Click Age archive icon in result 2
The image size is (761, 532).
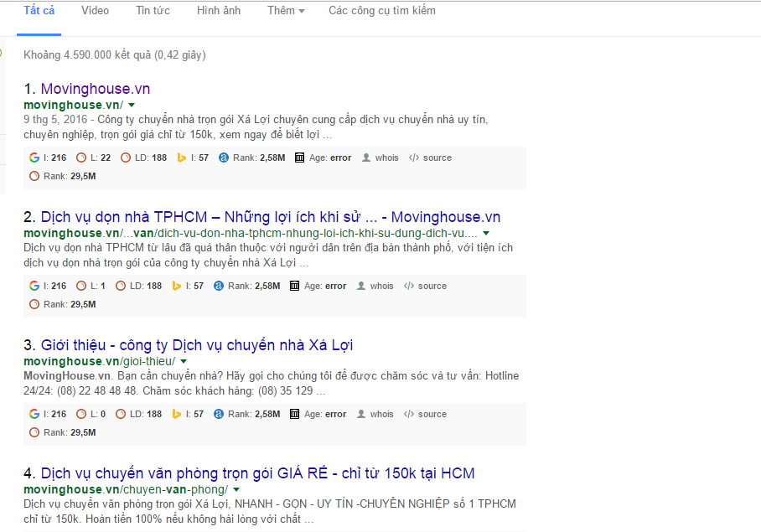pos(295,286)
